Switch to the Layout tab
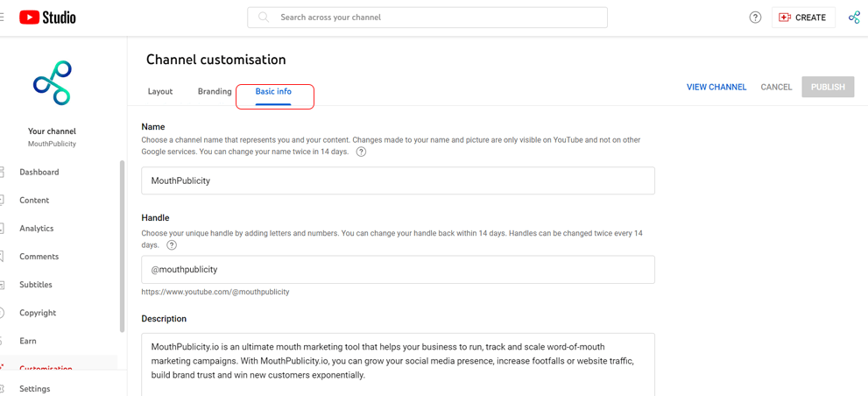The height and width of the screenshot is (396, 868). click(x=160, y=91)
